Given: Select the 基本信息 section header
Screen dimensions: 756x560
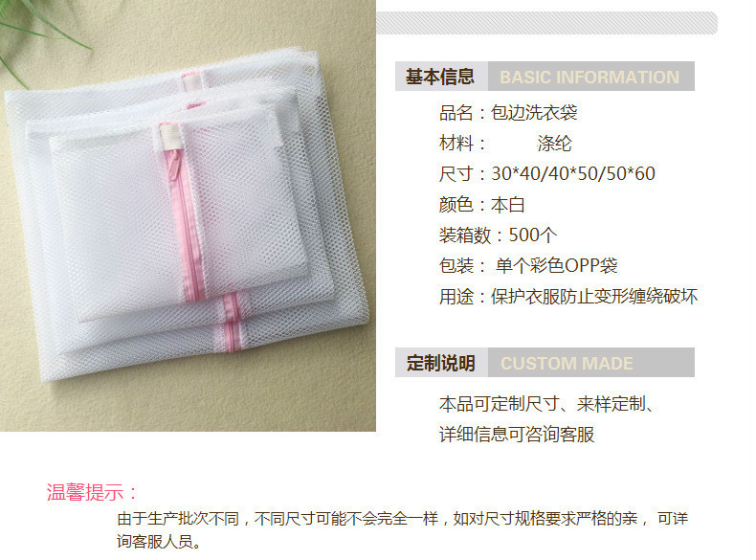Looking at the screenshot, I should 440,77.
